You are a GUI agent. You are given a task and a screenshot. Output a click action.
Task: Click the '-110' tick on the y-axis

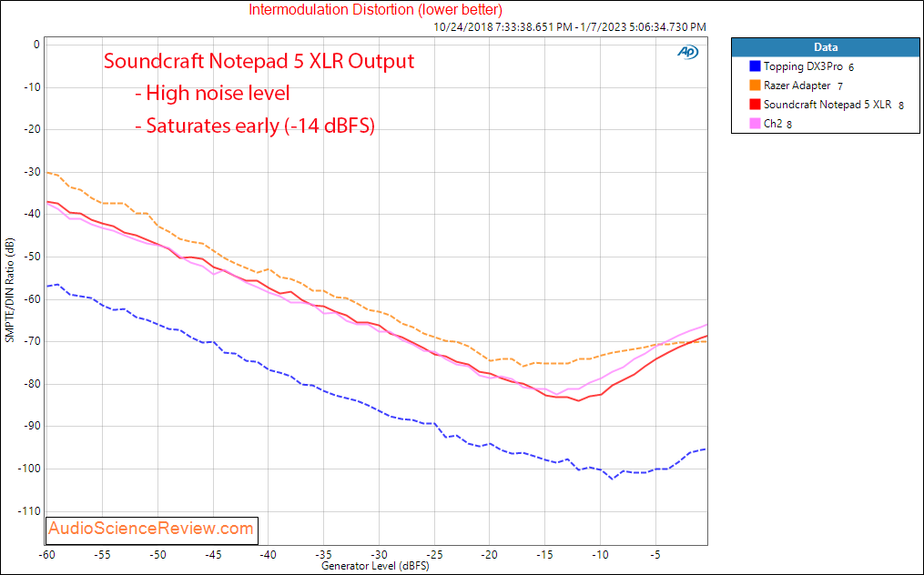coord(29,511)
